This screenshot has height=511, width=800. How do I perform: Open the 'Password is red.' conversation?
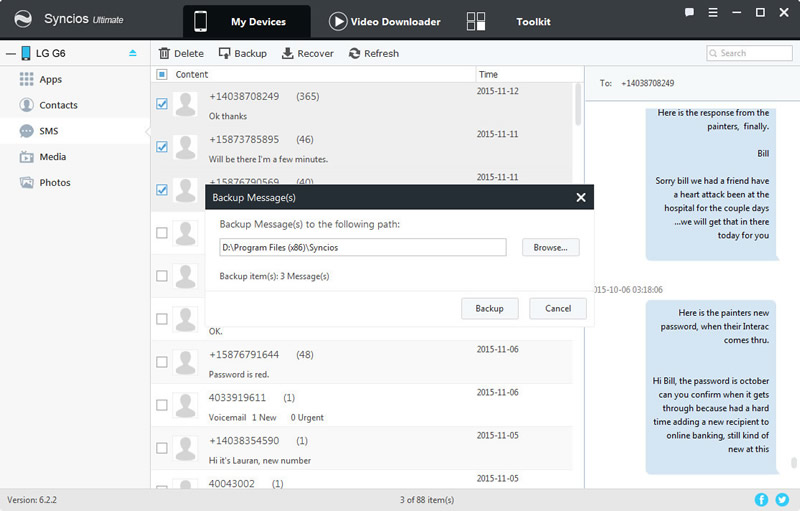[x=362, y=362]
